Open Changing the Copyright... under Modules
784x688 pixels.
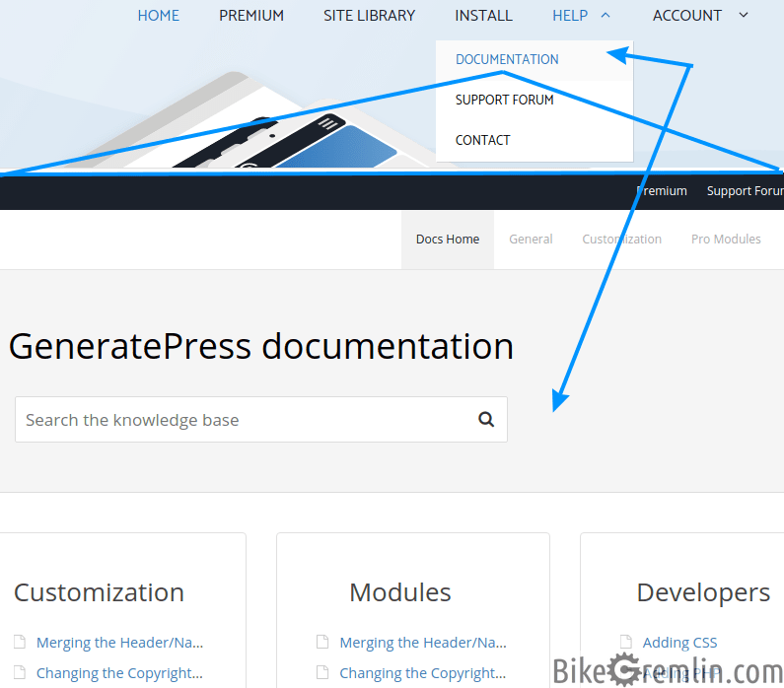pos(423,673)
